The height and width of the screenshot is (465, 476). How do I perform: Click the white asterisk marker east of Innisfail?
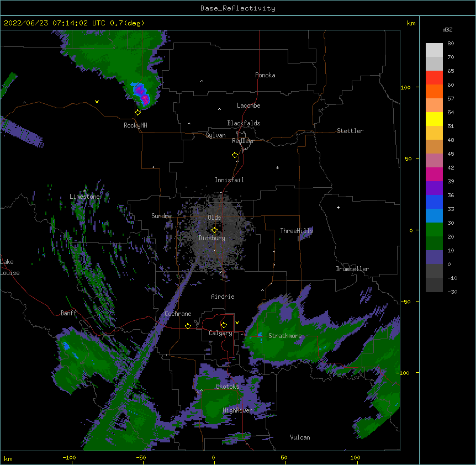277,168
